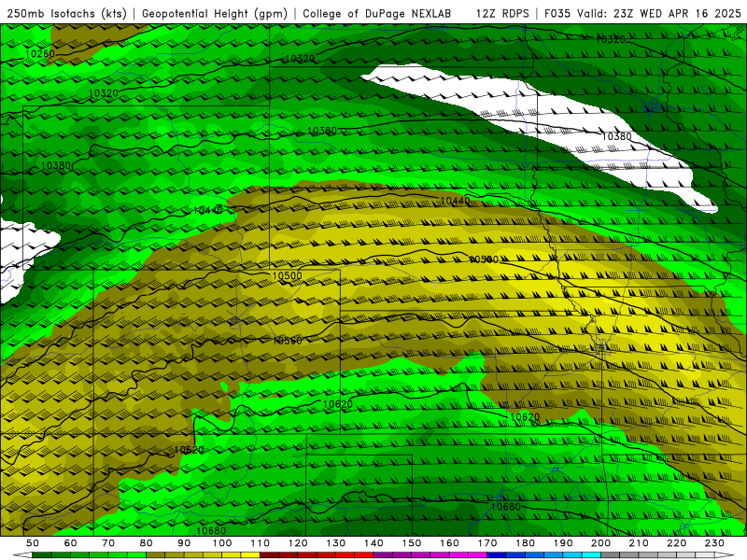Click the 100 value on the color scale
Screen dimensions: 747x560
222,543
